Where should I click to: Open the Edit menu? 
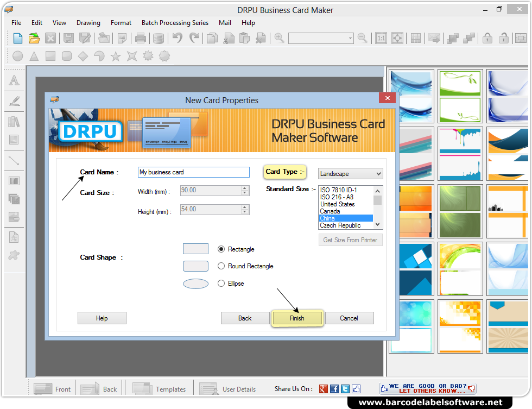pos(37,23)
